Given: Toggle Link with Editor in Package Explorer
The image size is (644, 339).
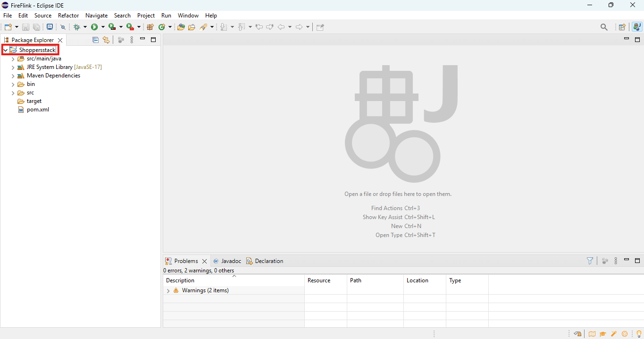Looking at the screenshot, I should point(106,40).
